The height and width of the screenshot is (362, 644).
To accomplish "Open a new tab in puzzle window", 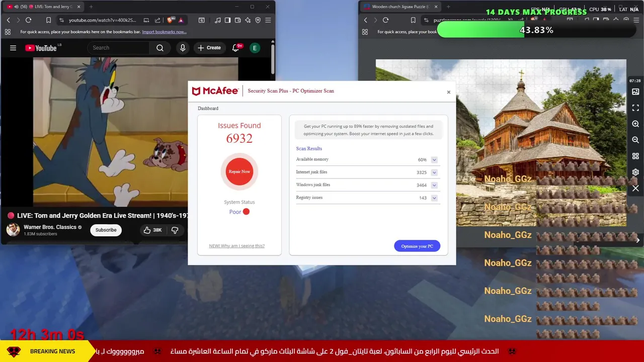I will [448, 7].
